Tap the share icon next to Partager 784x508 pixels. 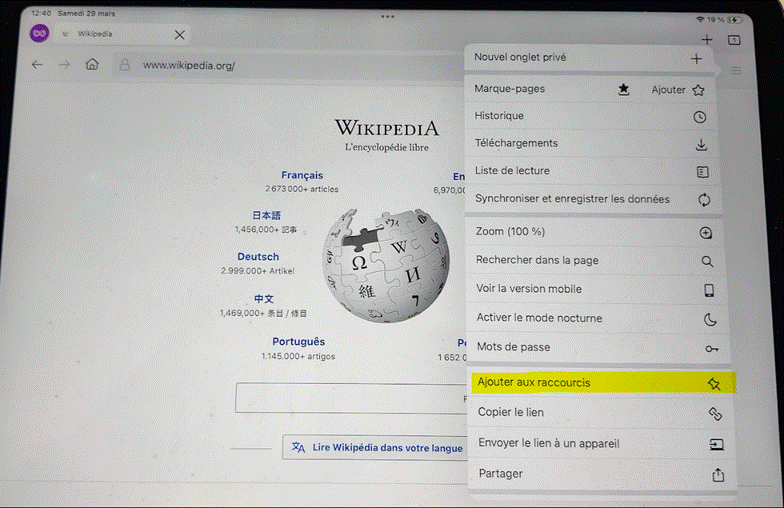pyautogui.click(x=718, y=474)
